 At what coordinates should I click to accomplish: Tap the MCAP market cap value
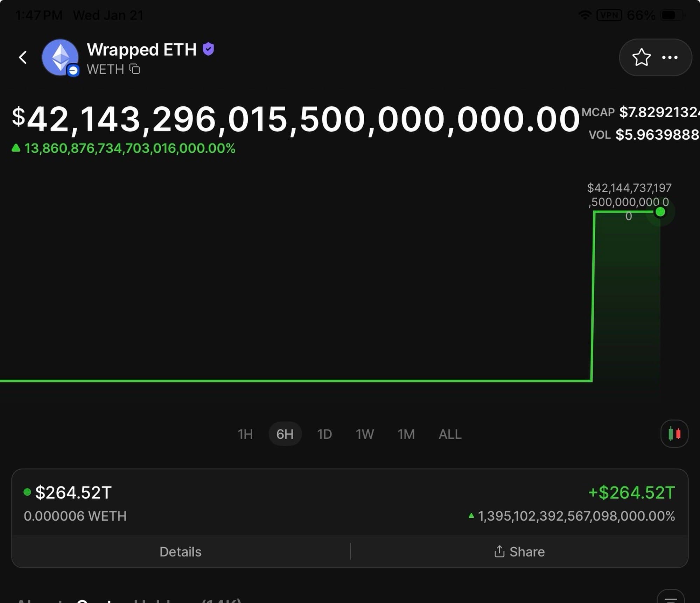click(x=659, y=112)
